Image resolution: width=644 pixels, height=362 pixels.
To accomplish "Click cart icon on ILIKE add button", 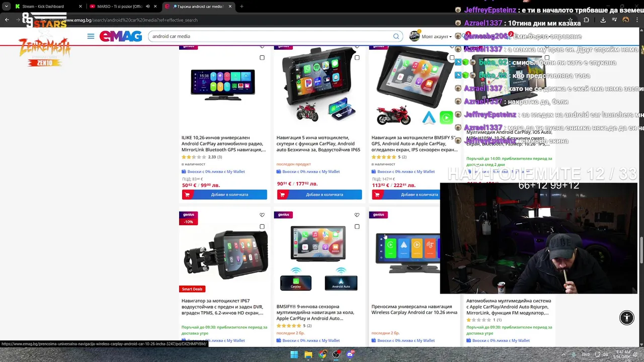I will [187, 195].
